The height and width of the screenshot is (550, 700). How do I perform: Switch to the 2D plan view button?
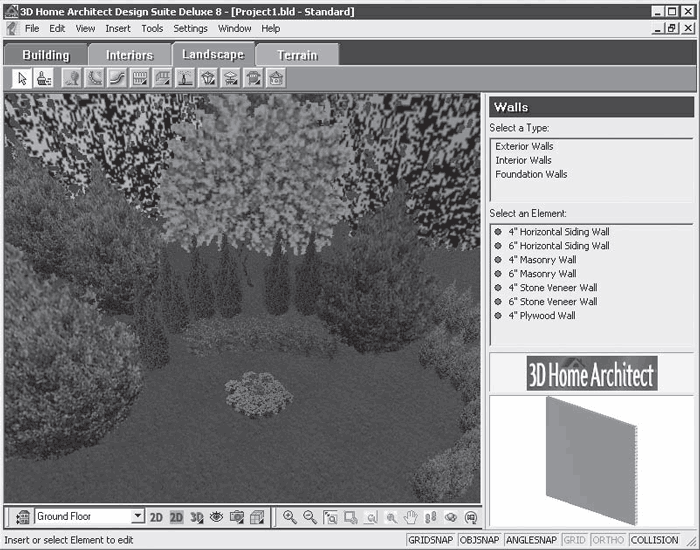pos(156,517)
